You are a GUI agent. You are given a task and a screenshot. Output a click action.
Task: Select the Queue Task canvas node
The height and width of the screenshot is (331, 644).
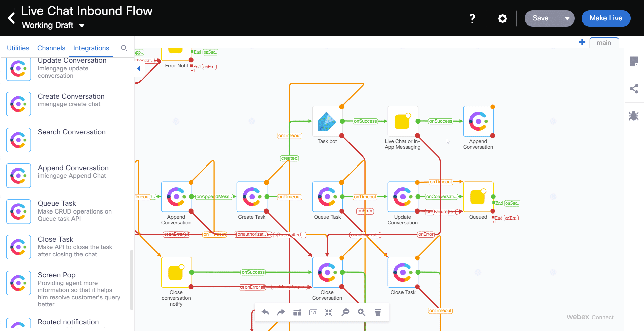(327, 197)
